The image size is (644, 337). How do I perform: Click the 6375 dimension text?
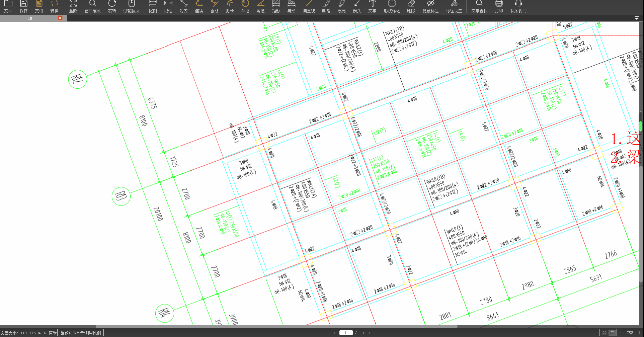pos(152,103)
